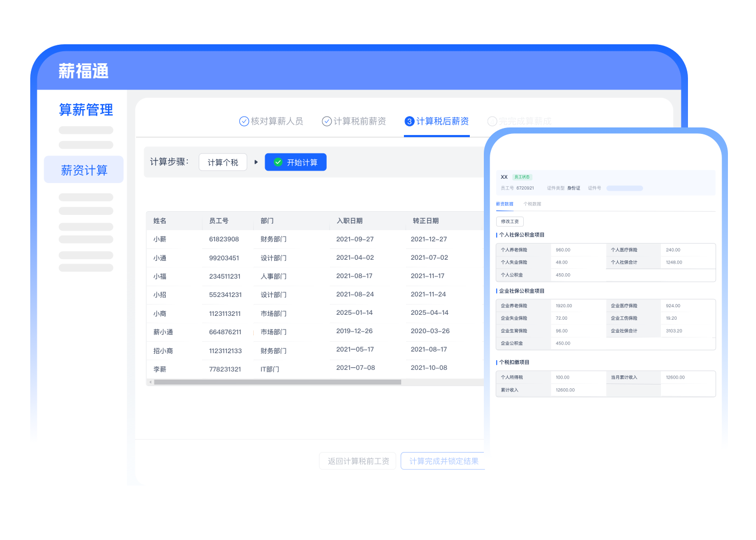Click 返回计算税前工资 button
This screenshot has width=756, height=540.
[358, 461]
